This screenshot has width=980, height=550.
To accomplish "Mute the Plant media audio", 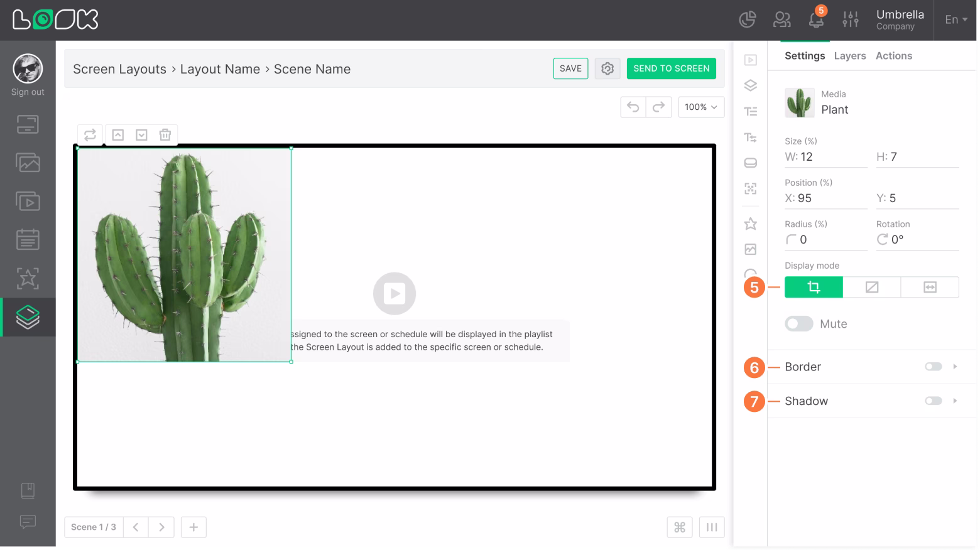I will 798,323.
